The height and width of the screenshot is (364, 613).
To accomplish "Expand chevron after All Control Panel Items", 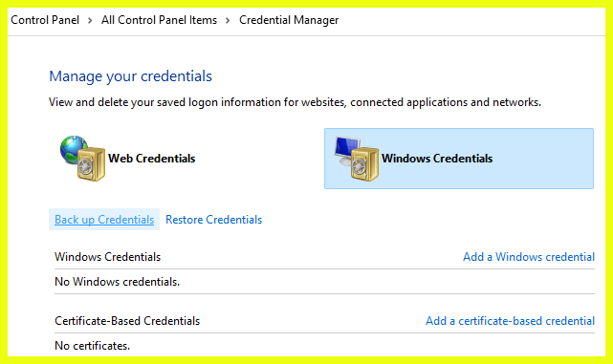I will [228, 20].
